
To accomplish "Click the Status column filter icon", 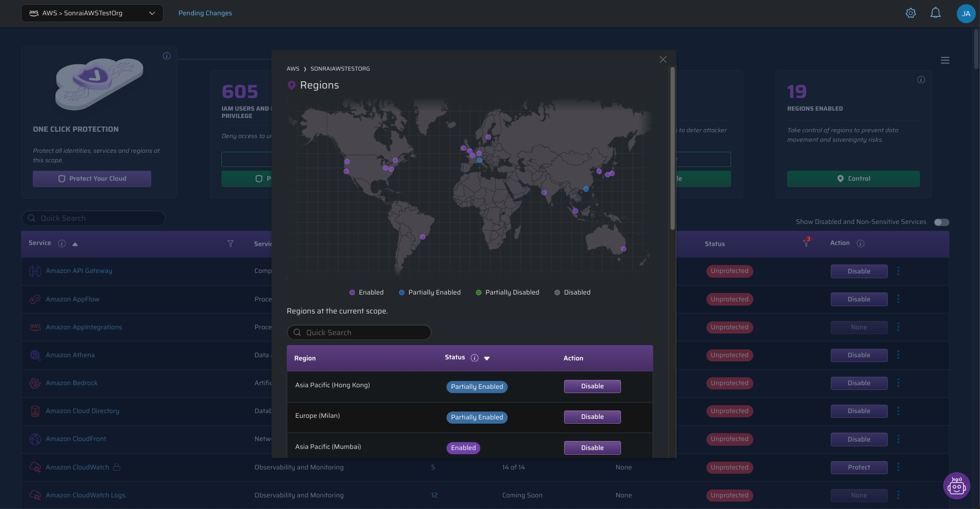I will [x=806, y=243].
